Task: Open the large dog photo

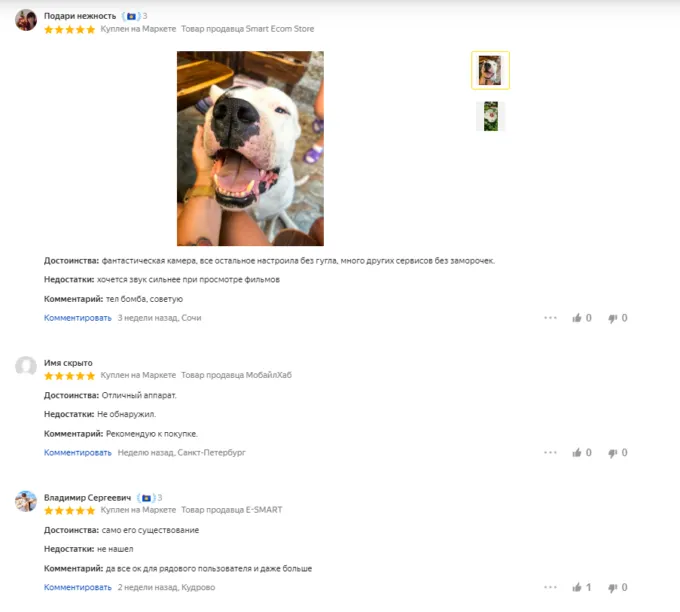Action: point(250,148)
